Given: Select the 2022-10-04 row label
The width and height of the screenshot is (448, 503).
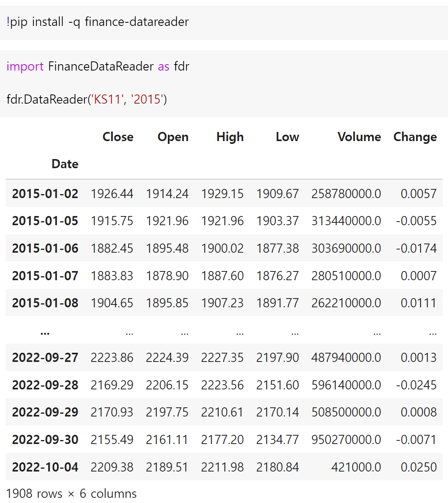Looking at the screenshot, I should (45, 467).
